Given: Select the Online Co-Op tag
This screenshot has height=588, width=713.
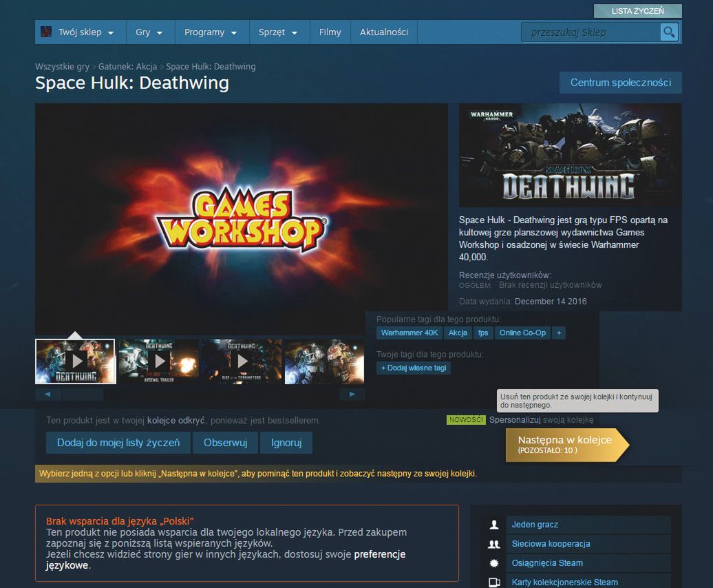Looking at the screenshot, I should tap(522, 333).
